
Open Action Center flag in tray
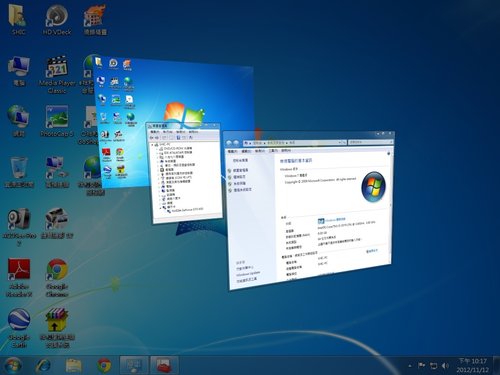pyautogui.click(x=421, y=366)
